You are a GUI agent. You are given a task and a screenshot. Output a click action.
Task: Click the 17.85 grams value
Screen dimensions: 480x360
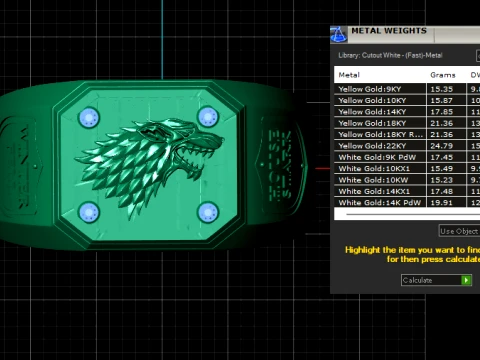click(441, 112)
